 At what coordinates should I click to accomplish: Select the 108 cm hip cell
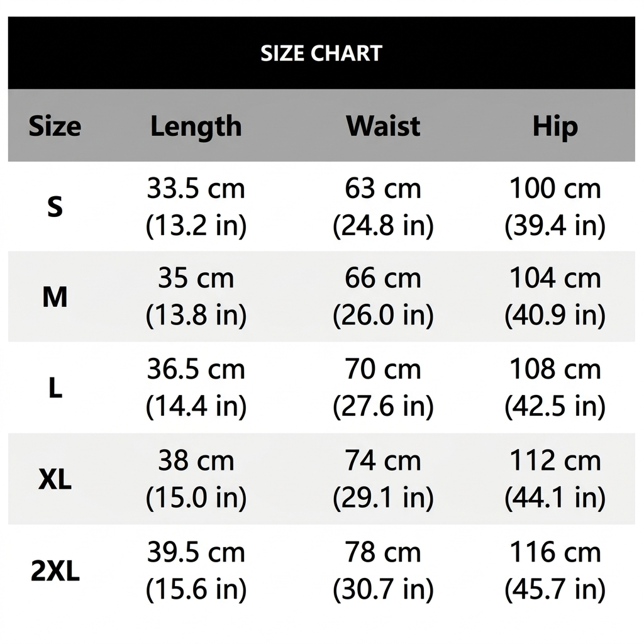555,387
